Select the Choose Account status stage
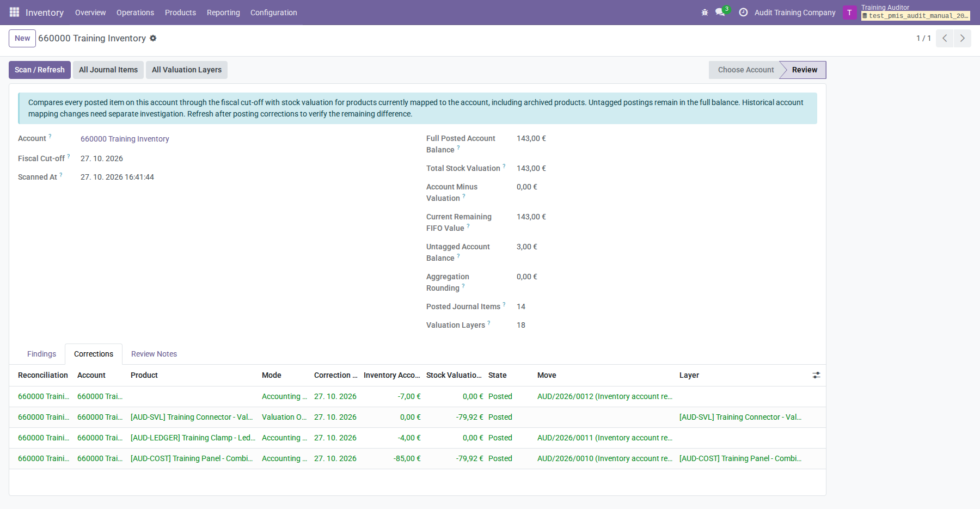The height and width of the screenshot is (509, 980). point(745,70)
